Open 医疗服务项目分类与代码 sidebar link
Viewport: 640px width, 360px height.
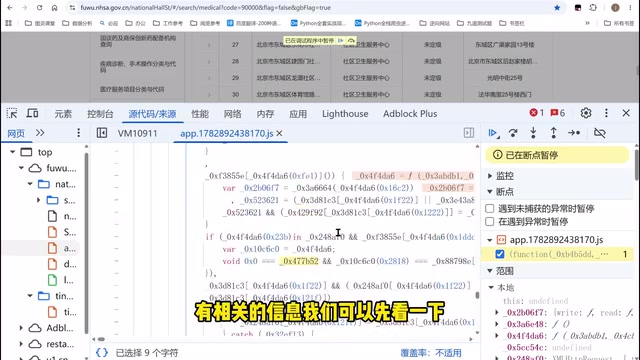(132, 89)
